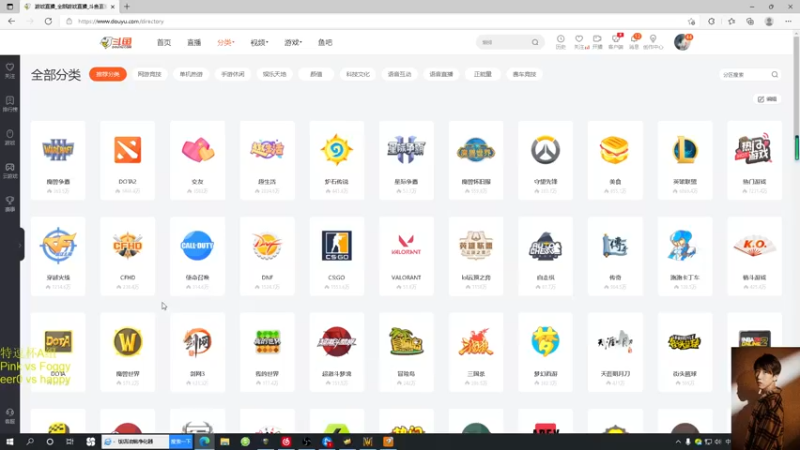Open the League of Legends category
Screen dimensions: 800x450
point(685,160)
